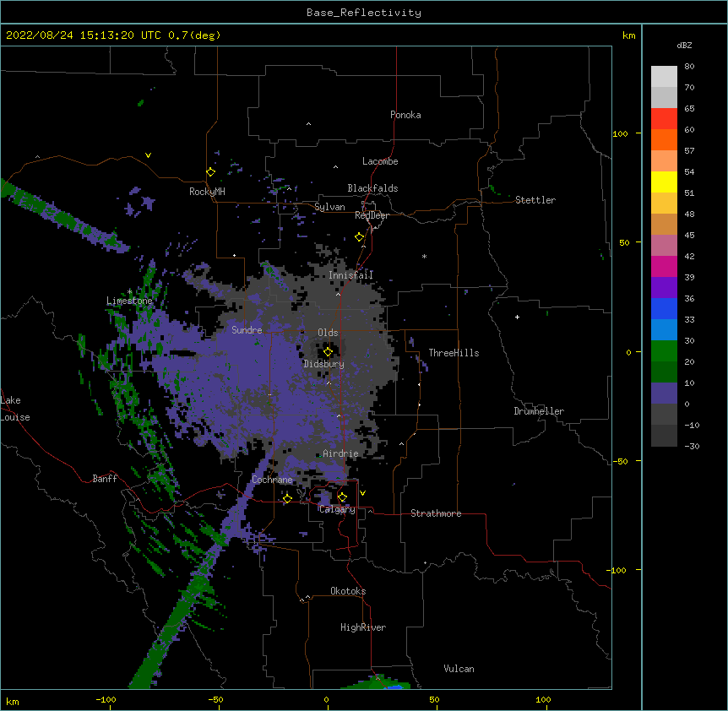This screenshot has width=728, height=711.
Task: Click the dark grey -30 dBZ legend swatch
Action: pyautogui.click(x=664, y=436)
